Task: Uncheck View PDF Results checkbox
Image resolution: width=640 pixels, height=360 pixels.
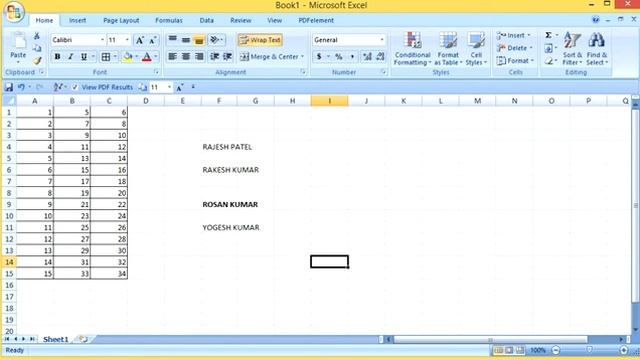Action: (75, 87)
